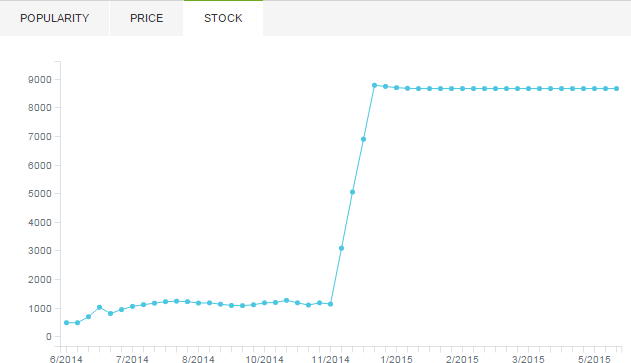Viewport: 631px width, 363px height.
Task: Click the peak data point near 8800
Action: (x=374, y=85)
